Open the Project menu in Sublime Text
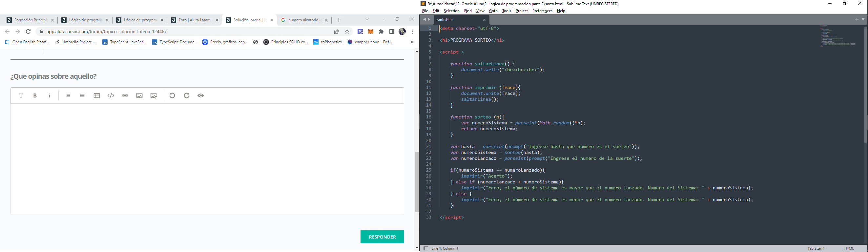 [522, 11]
